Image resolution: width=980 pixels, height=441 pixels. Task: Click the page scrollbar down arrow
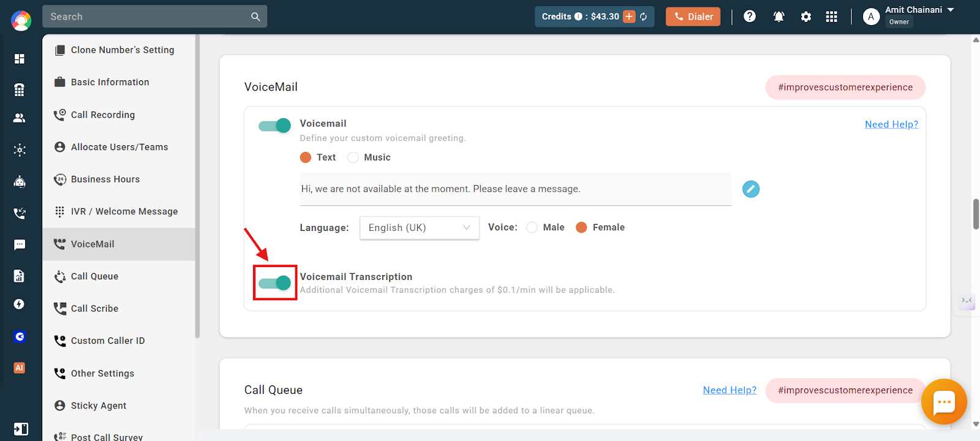[x=976, y=424]
